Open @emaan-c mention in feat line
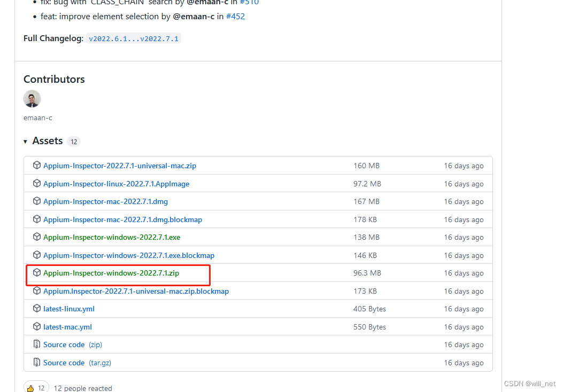The height and width of the screenshot is (392, 564). tap(194, 17)
